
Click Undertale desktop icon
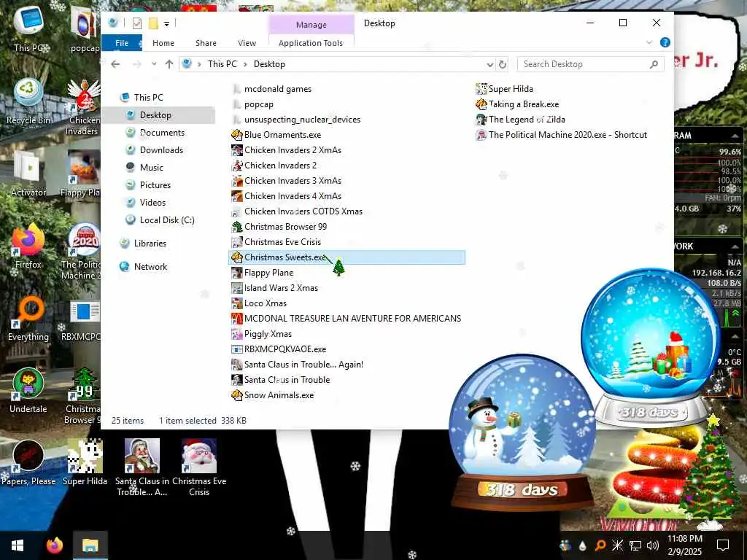pyautogui.click(x=28, y=384)
